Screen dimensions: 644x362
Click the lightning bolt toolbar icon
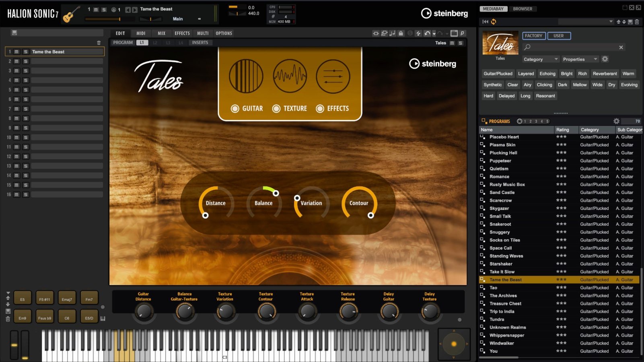(x=418, y=33)
